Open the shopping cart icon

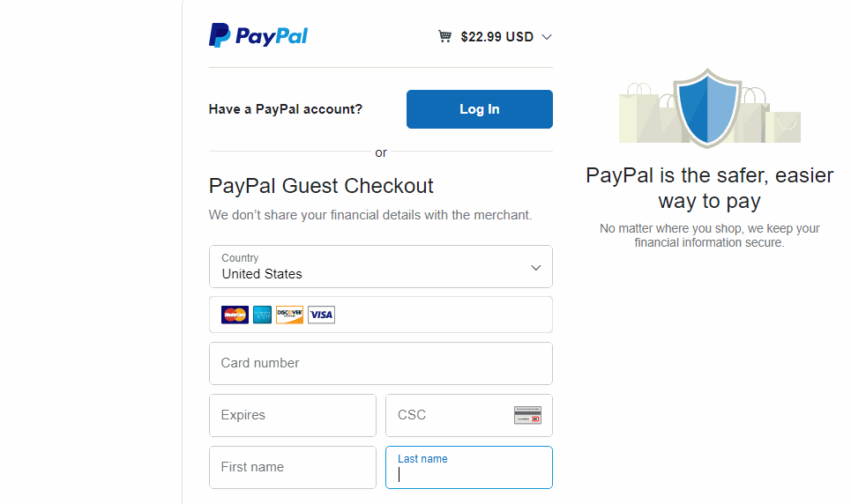tap(444, 36)
